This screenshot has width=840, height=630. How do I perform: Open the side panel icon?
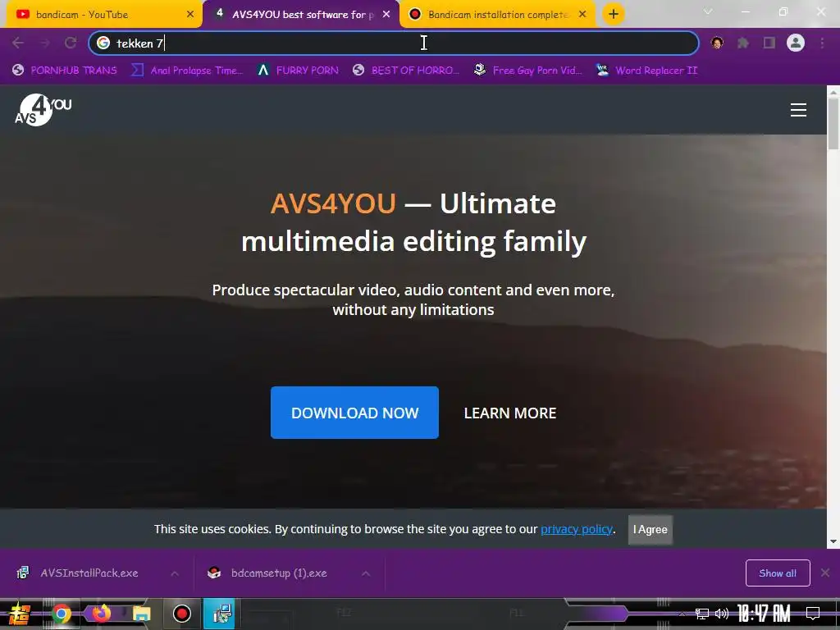pos(769,43)
